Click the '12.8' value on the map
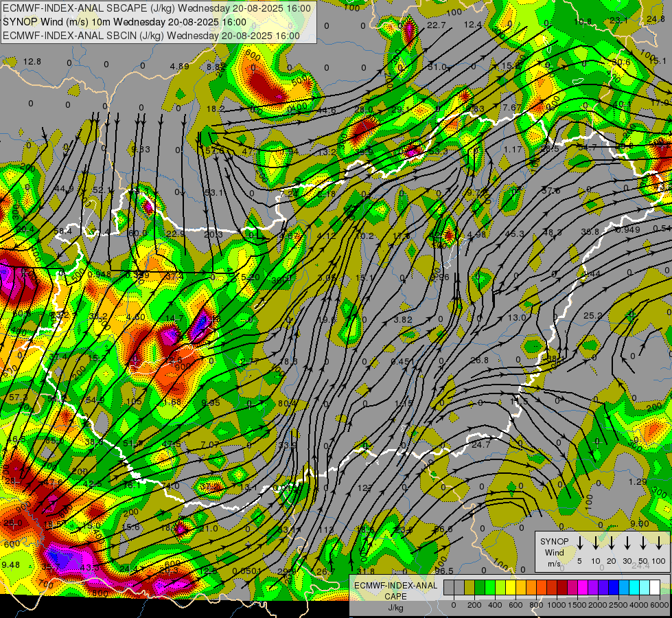Image resolution: width=672 pixels, height=618 pixels. (x=32, y=62)
